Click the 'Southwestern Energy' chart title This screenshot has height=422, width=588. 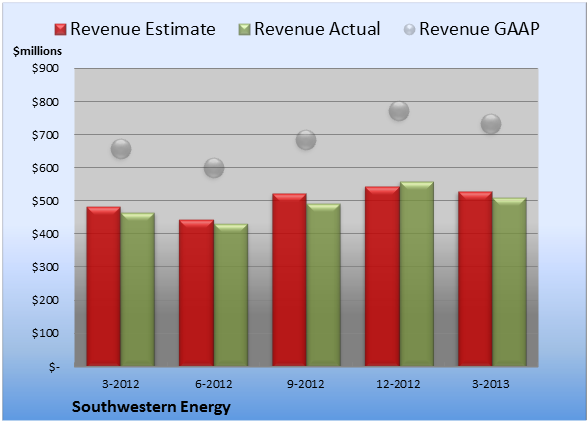click(x=151, y=407)
